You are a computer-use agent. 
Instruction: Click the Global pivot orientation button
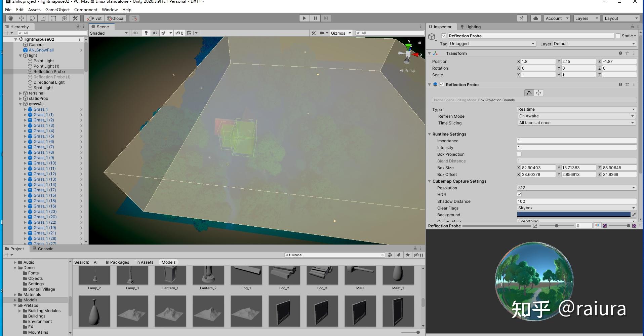[116, 18]
